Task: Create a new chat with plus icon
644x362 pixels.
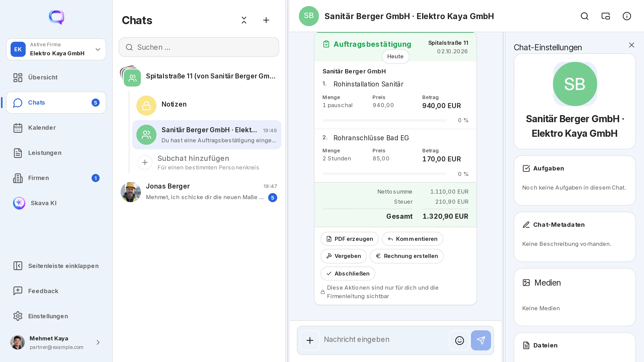Action: point(266,20)
